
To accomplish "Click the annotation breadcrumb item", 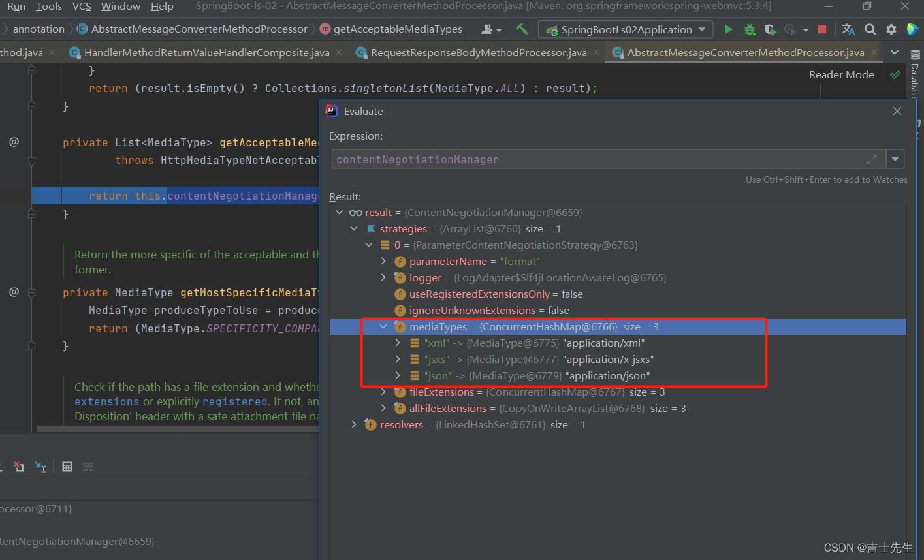I will click(x=39, y=29).
